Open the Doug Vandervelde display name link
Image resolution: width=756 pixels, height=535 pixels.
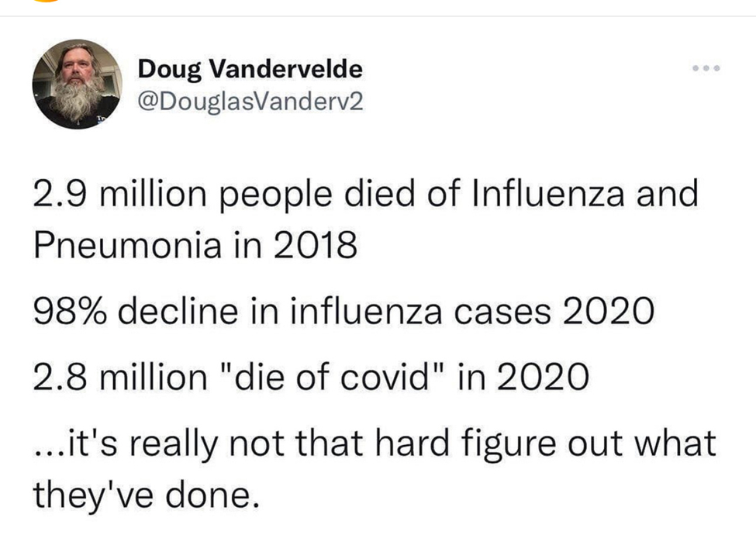(250, 70)
